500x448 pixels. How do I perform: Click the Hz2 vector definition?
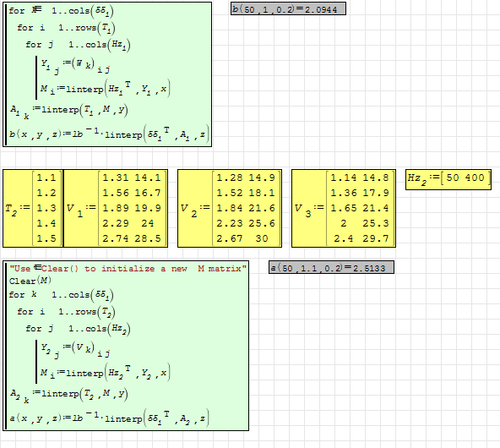pos(448,180)
